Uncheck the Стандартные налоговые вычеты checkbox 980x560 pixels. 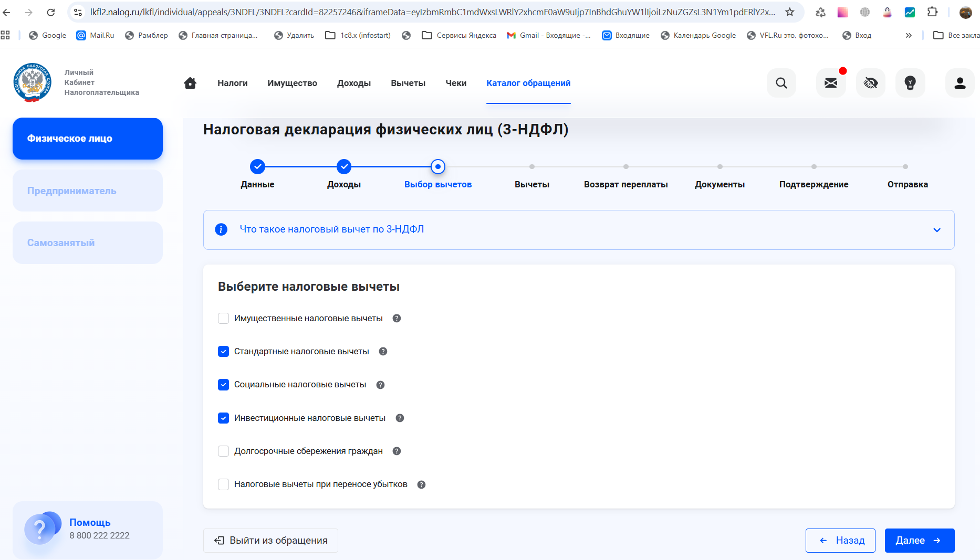click(223, 352)
